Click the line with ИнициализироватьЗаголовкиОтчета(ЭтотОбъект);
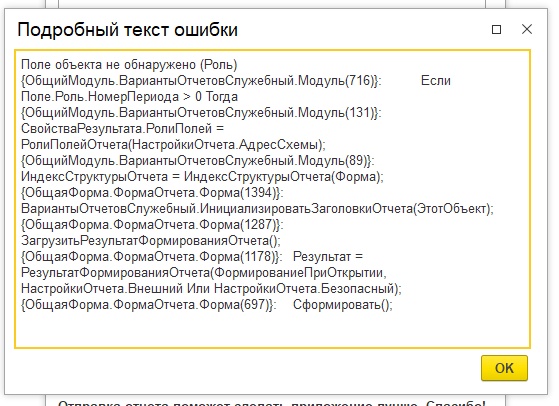 [x=257, y=209]
